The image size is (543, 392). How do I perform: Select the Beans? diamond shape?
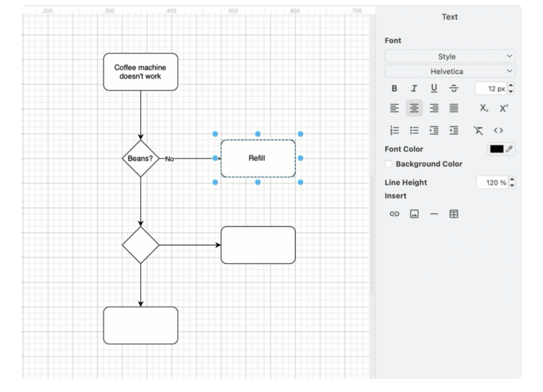tap(141, 158)
